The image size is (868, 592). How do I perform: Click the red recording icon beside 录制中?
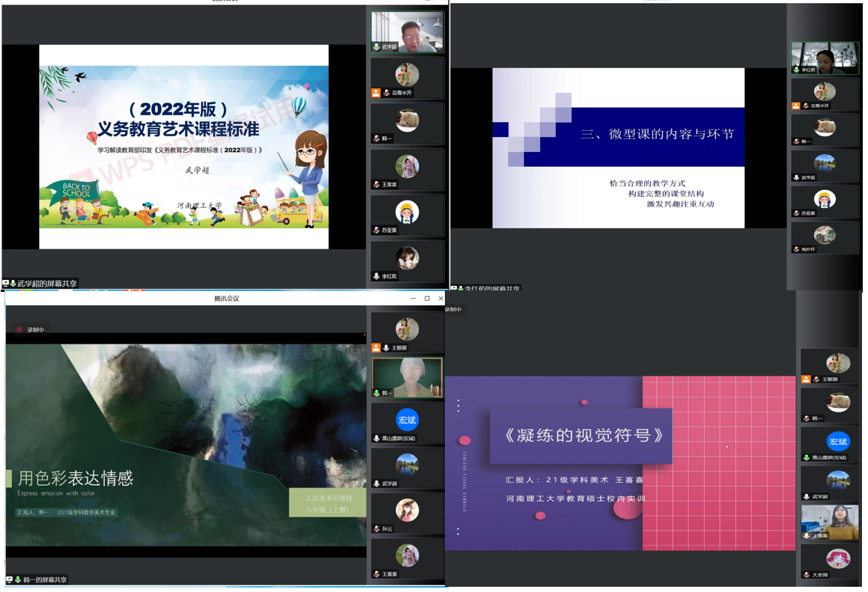[x=19, y=329]
